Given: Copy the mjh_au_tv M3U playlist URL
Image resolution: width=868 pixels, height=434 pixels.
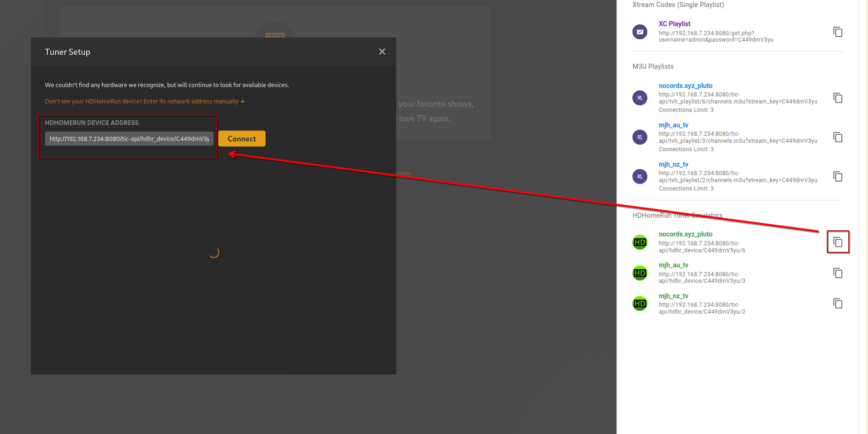Looking at the screenshot, I should click(838, 137).
